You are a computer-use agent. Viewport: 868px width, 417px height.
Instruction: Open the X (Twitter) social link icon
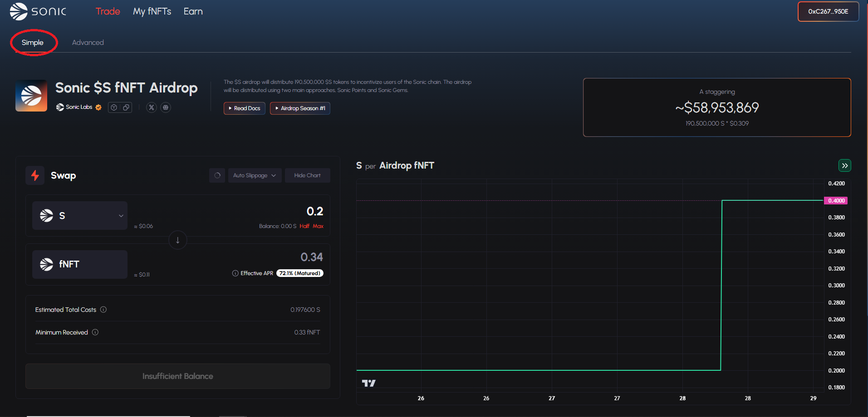pos(152,107)
